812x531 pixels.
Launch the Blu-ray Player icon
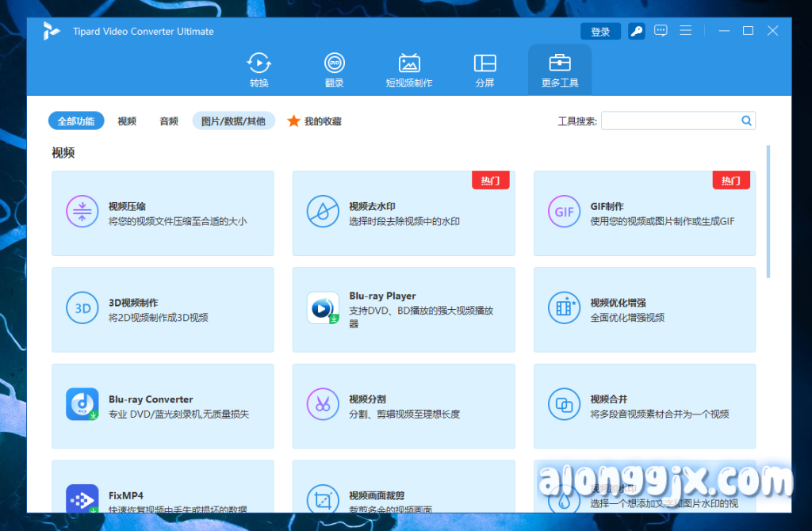click(323, 308)
